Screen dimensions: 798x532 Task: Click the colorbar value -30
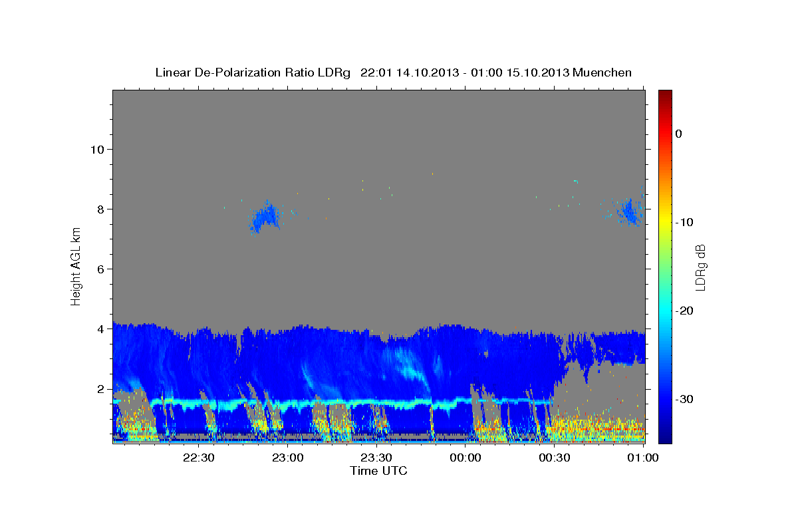pyautogui.click(x=684, y=399)
